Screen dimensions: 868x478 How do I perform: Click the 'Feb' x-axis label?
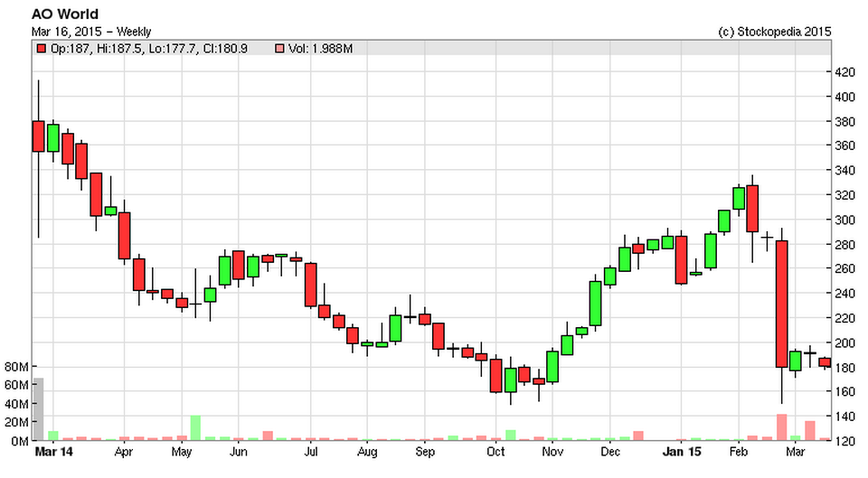[x=739, y=452]
